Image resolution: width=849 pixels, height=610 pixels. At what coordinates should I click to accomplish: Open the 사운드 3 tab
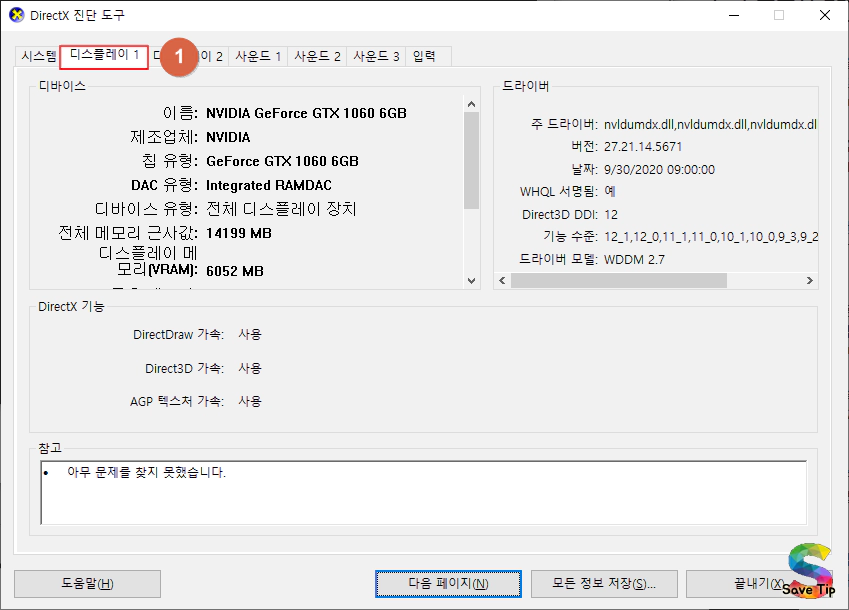pyautogui.click(x=376, y=56)
